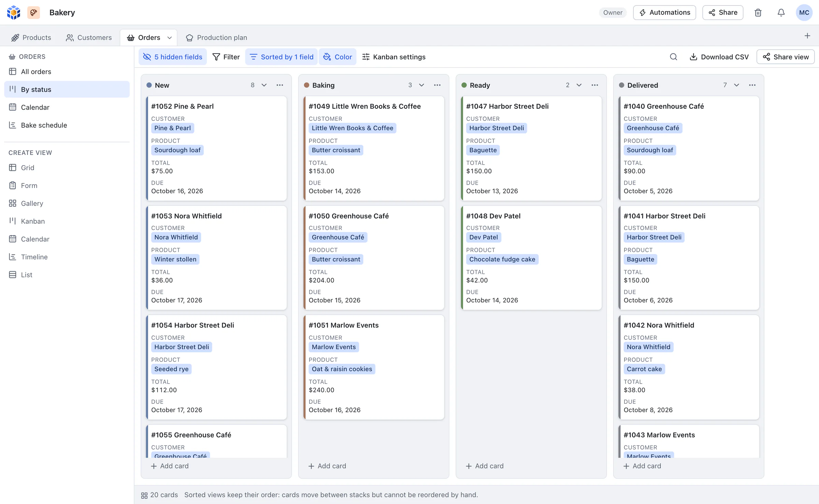Add card to the Delivered stack
Screen dimensions: 819x504
(x=642, y=466)
